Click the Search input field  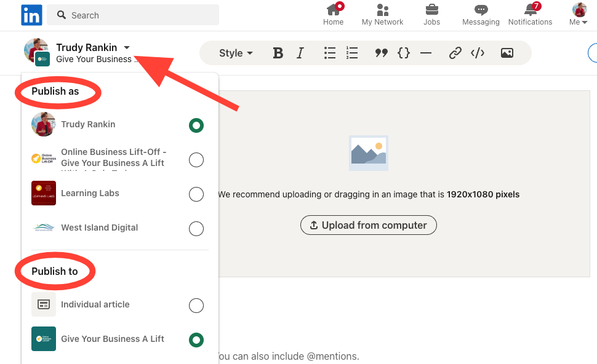pyautogui.click(x=133, y=15)
